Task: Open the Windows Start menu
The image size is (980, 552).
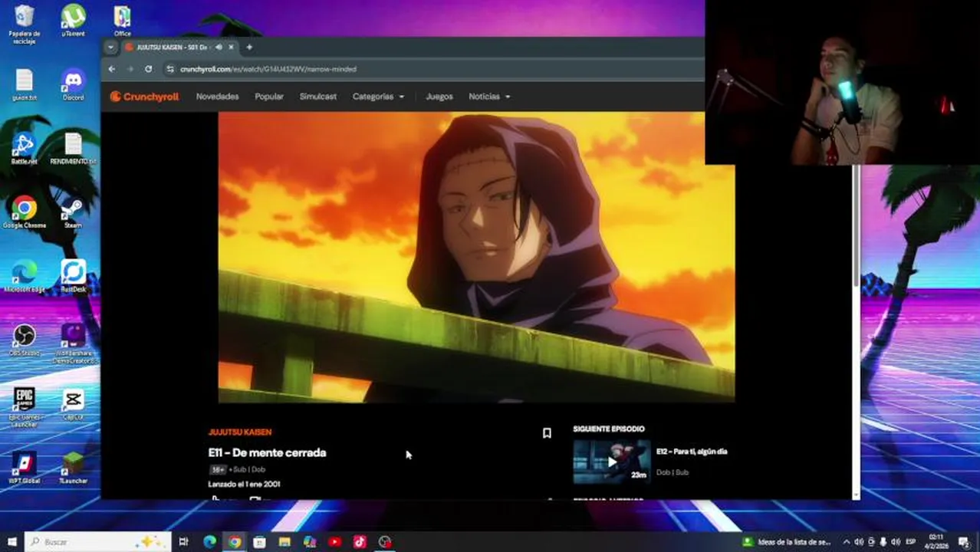Action: click(12, 542)
